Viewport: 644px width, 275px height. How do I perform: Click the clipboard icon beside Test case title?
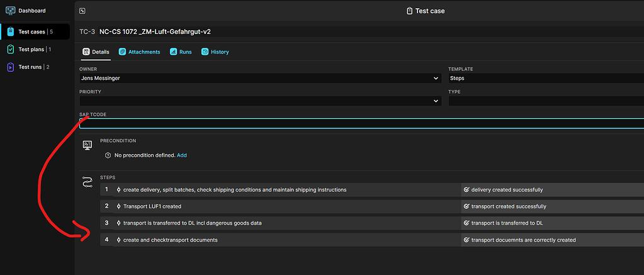tap(409, 11)
